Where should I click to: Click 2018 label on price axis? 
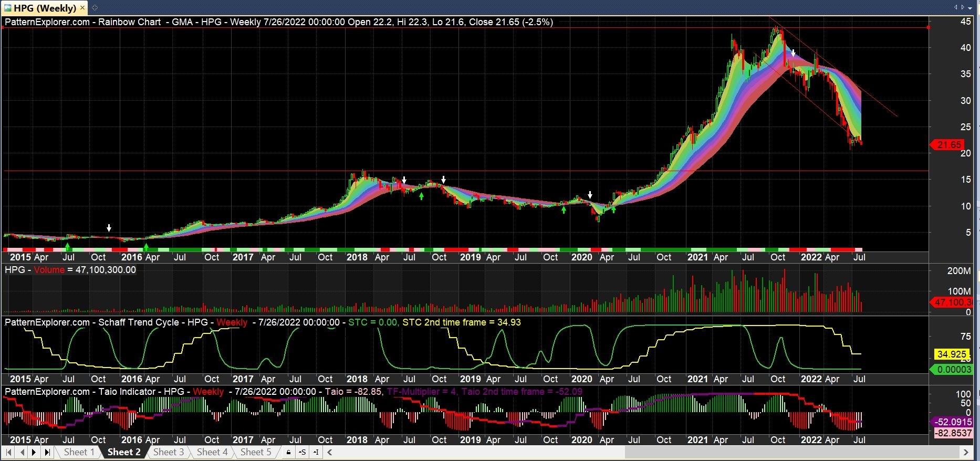[x=357, y=257]
